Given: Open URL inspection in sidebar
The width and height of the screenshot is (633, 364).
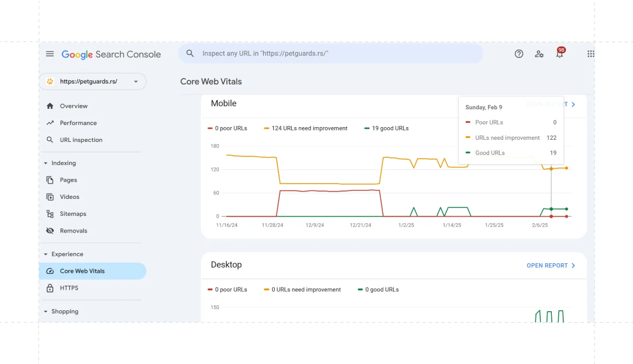Looking at the screenshot, I should coord(81,140).
